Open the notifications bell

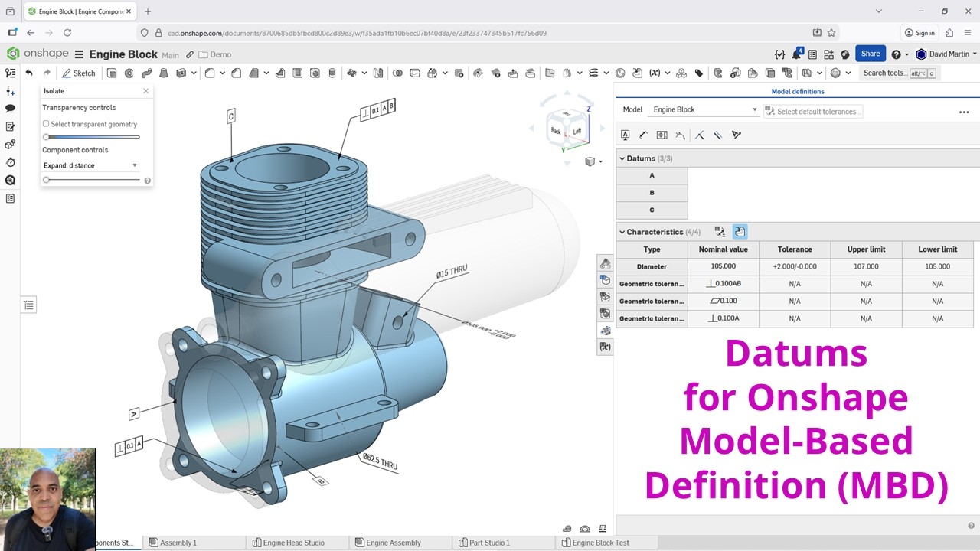tap(797, 54)
